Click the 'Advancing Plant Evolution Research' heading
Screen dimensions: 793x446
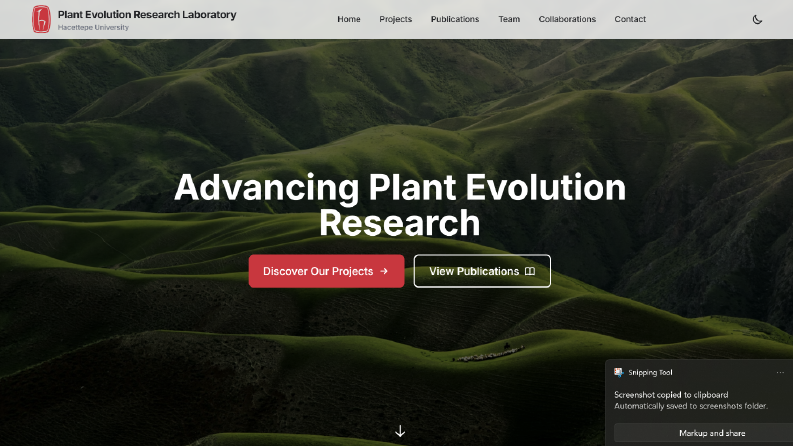pos(400,205)
